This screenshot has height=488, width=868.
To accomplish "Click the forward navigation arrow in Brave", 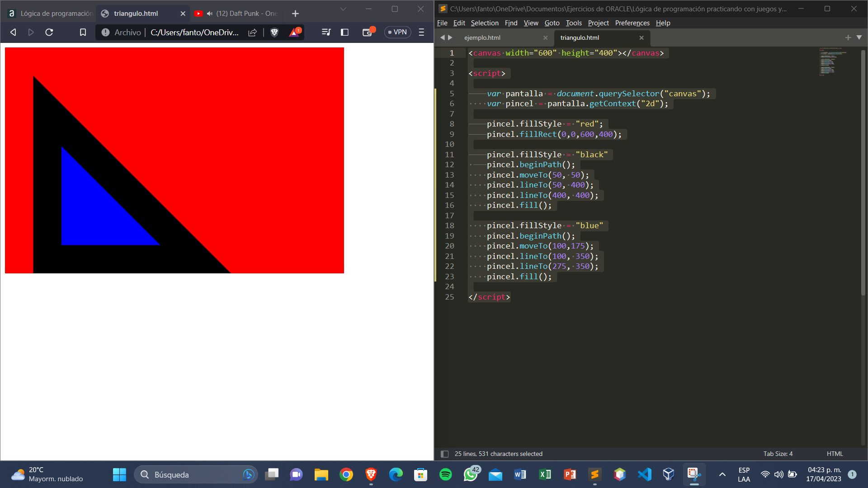I will point(31,32).
